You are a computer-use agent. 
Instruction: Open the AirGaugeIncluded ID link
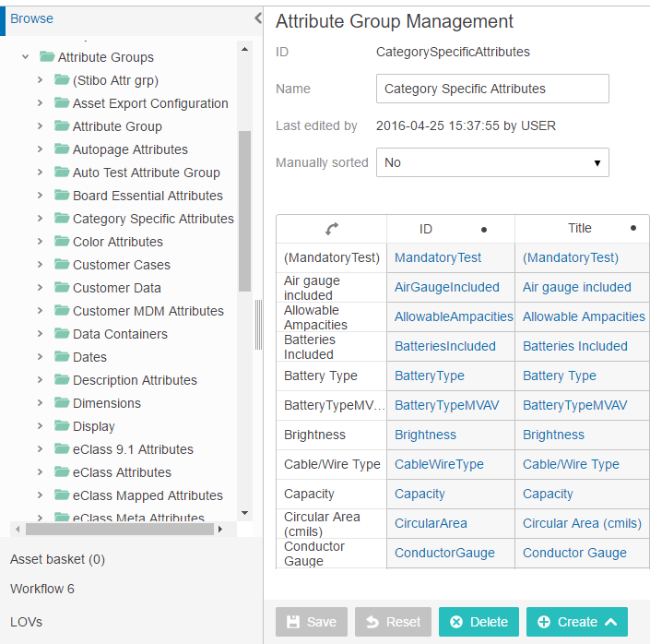[446, 287]
